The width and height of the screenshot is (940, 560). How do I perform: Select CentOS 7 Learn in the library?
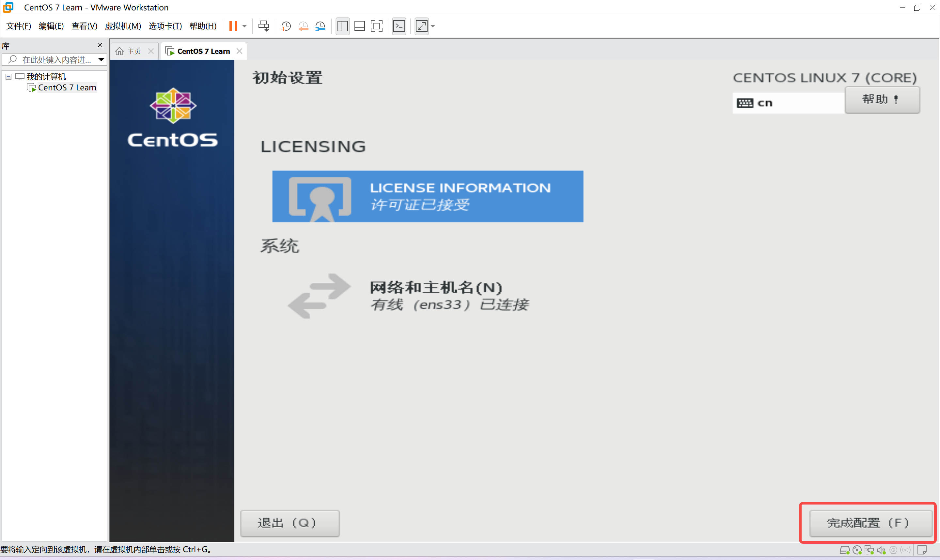tap(67, 87)
